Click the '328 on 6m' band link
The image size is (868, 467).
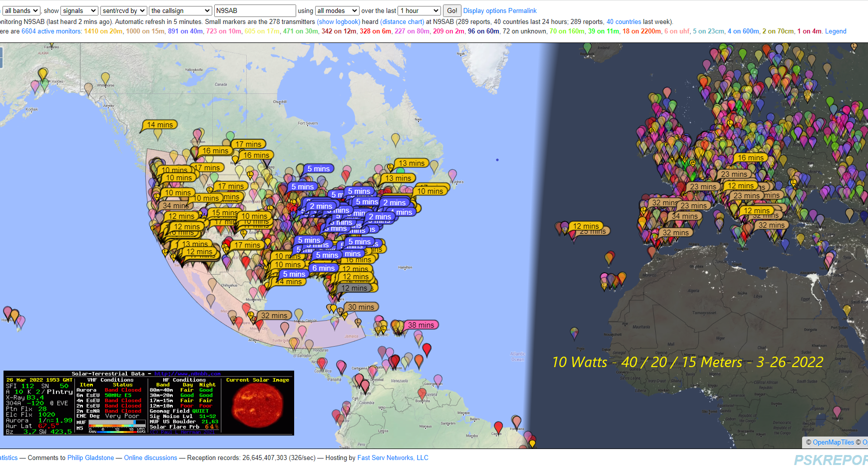[x=376, y=31]
